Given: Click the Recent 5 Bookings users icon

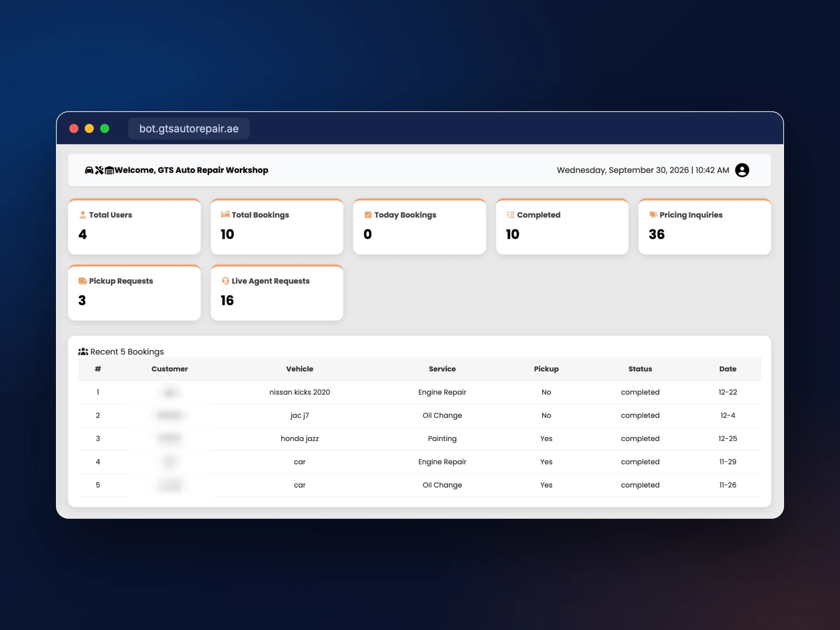Looking at the screenshot, I should coord(83,352).
